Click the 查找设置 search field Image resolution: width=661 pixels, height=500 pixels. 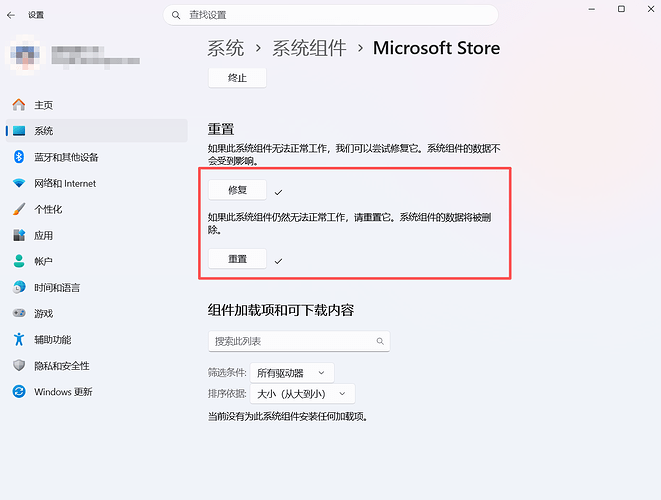[330, 15]
